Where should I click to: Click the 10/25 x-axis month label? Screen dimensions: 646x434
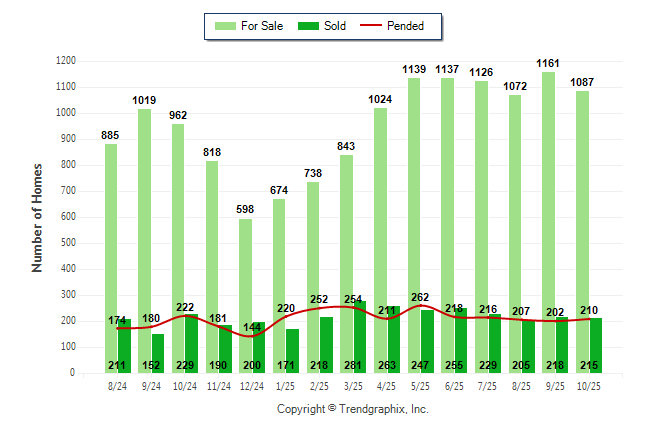pos(589,384)
